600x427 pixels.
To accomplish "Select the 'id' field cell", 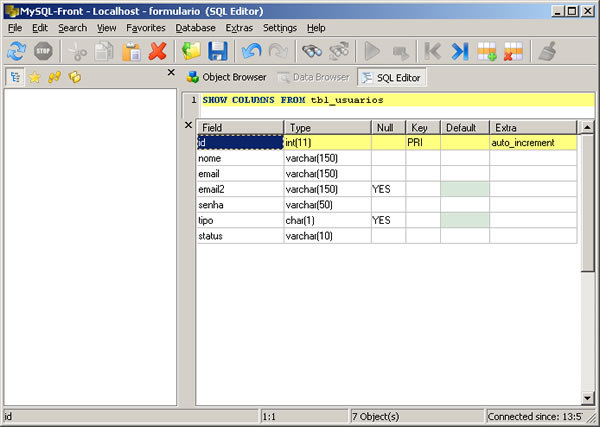I will click(240, 143).
